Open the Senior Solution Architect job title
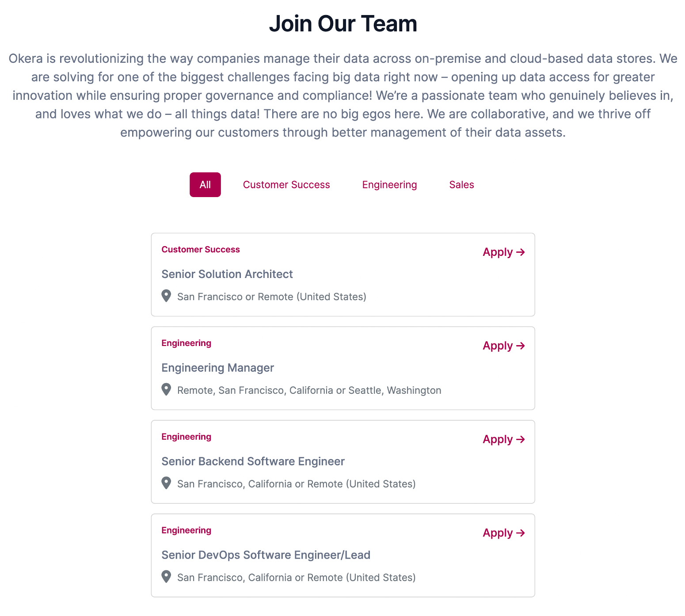The image size is (685, 616). (x=227, y=274)
